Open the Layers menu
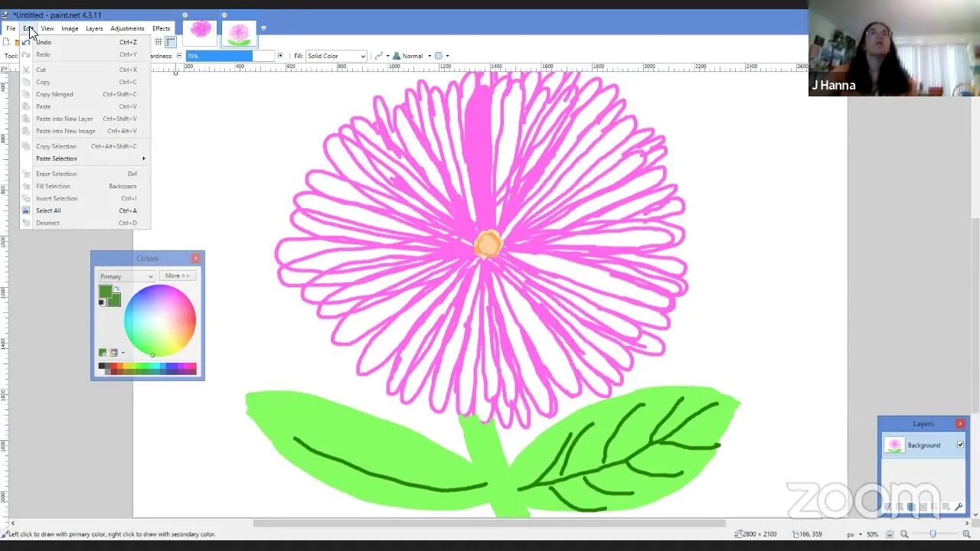This screenshot has height=551, width=980. click(x=94, y=28)
